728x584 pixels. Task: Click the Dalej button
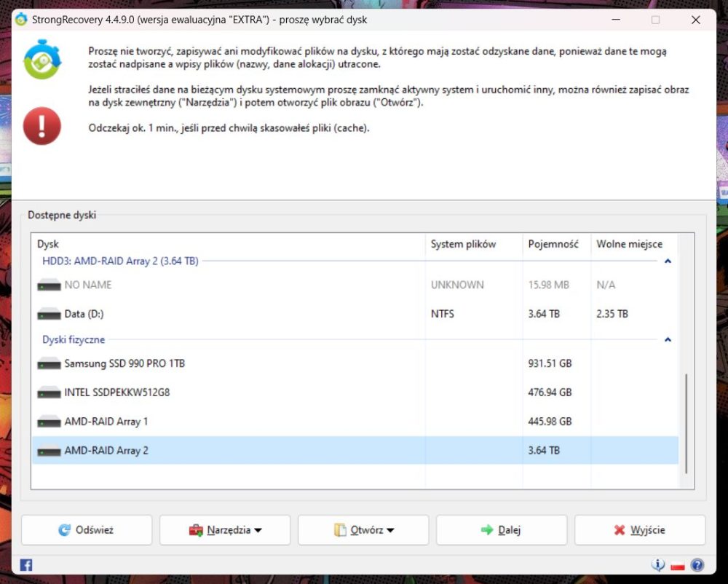[x=502, y=529]
